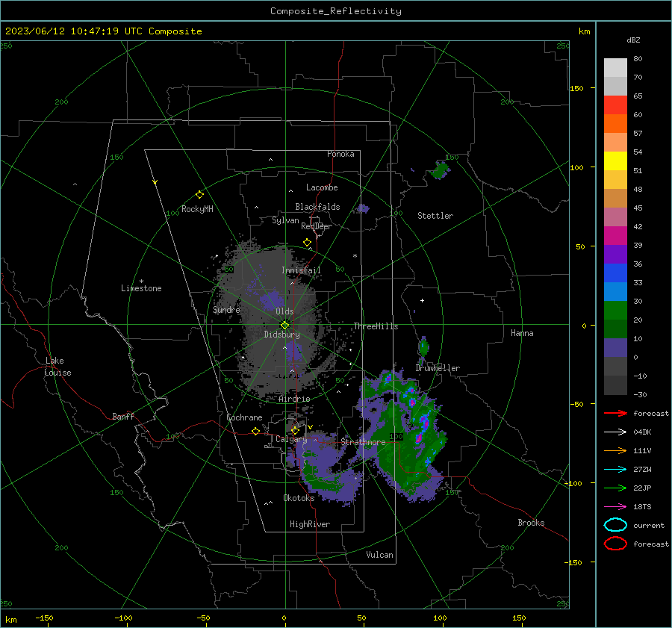Click the Lake Louise label
This screenshot has width=672, height=628.
point(57,367)
